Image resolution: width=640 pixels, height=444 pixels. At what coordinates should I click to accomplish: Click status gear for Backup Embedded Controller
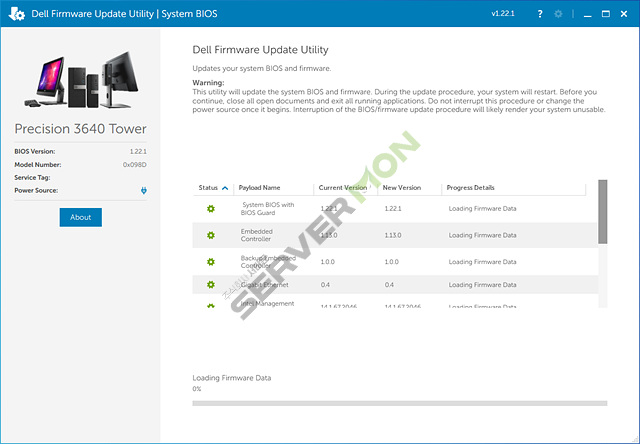(x=211, y=262)
